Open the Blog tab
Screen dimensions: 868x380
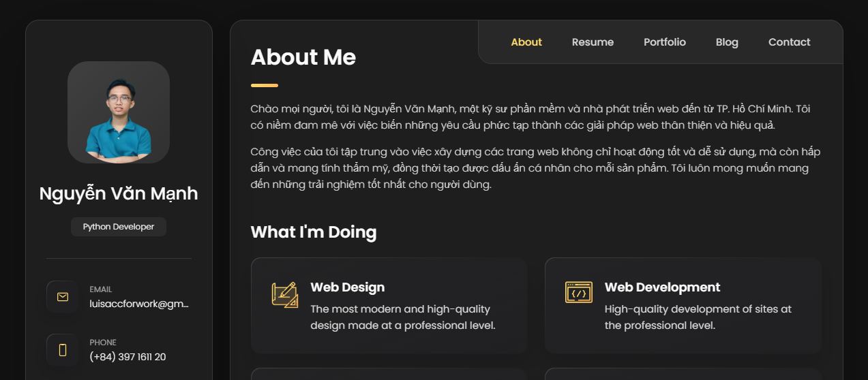pyautogui.click(x=727, y=42)
